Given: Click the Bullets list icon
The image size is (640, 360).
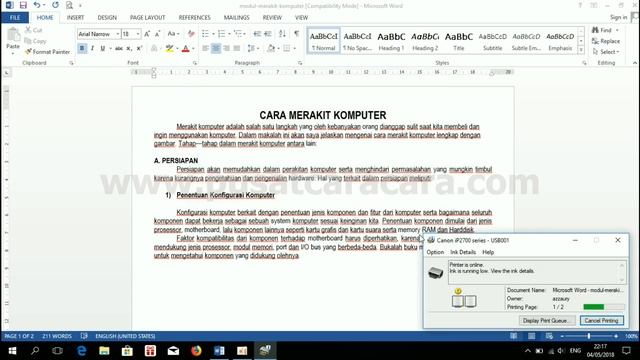Looking at the screenshot, I should [x=205, y=33].
